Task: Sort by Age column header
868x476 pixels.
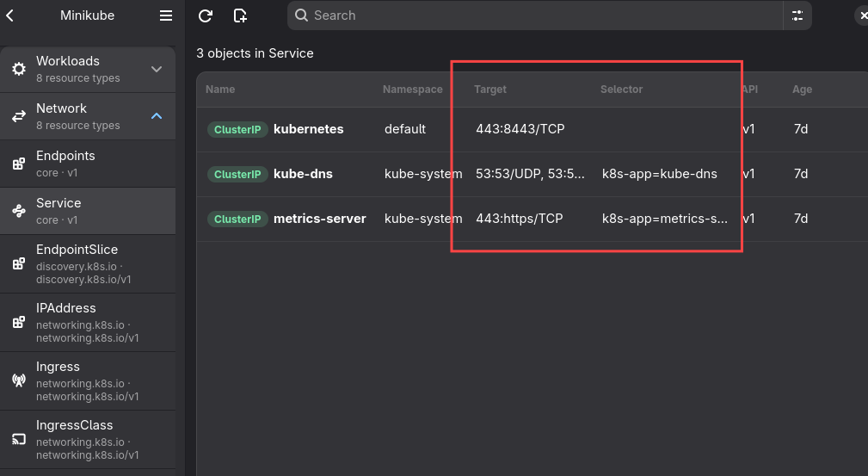Action: point(802,90)
